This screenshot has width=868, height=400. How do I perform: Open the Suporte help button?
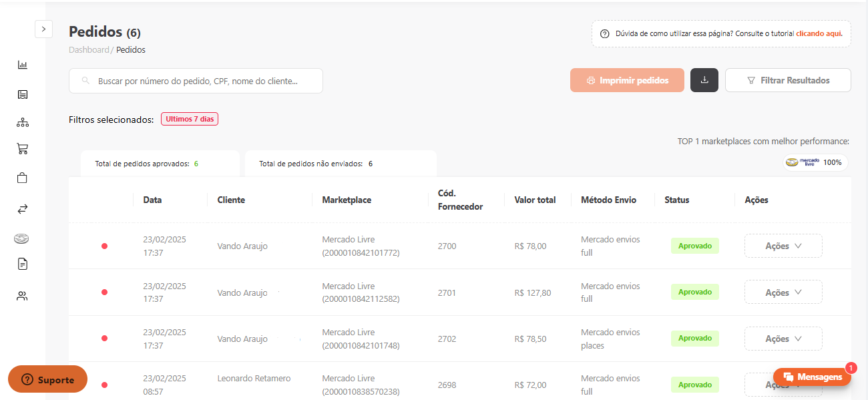tap(47, 379)
